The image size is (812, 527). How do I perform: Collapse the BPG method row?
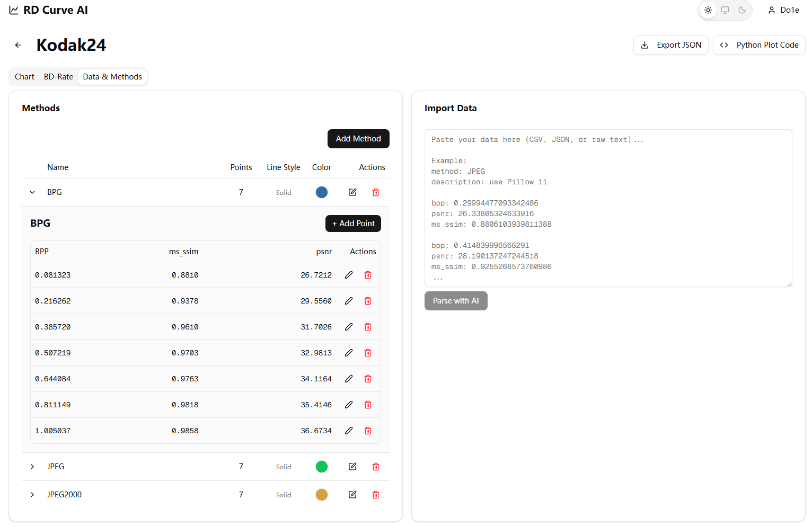[32, 192]
